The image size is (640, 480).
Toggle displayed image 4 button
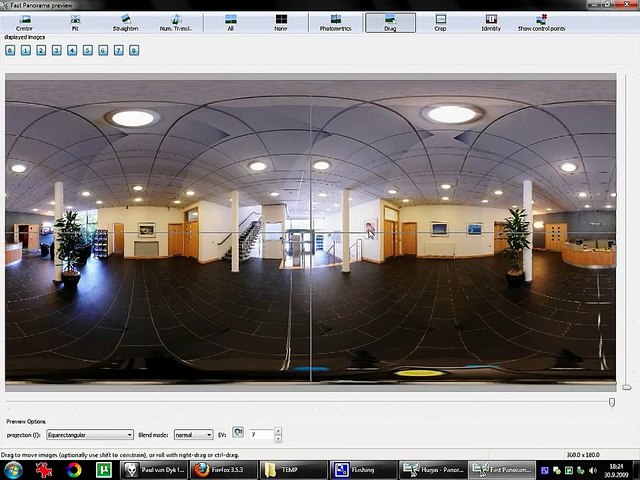click(72, 49)
